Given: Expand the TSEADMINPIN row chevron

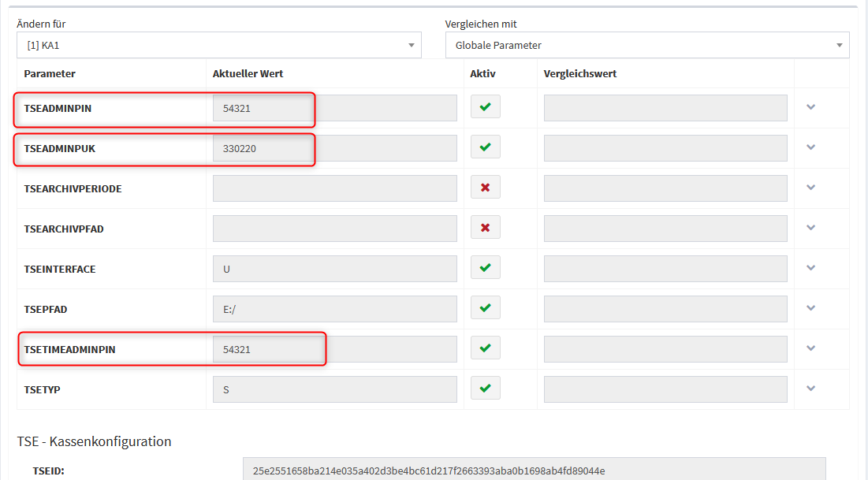Looking at the screenshot, I should coord(810,107).
